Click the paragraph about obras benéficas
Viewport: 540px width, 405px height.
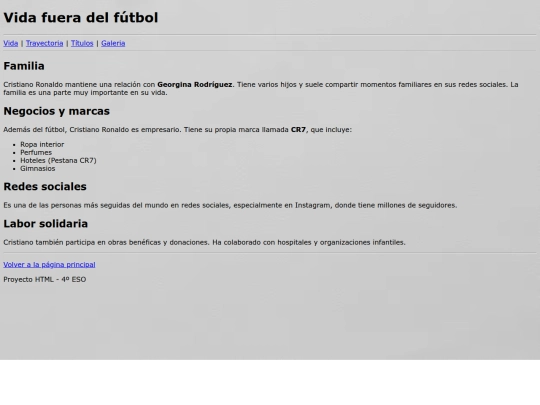coord(204,242)
